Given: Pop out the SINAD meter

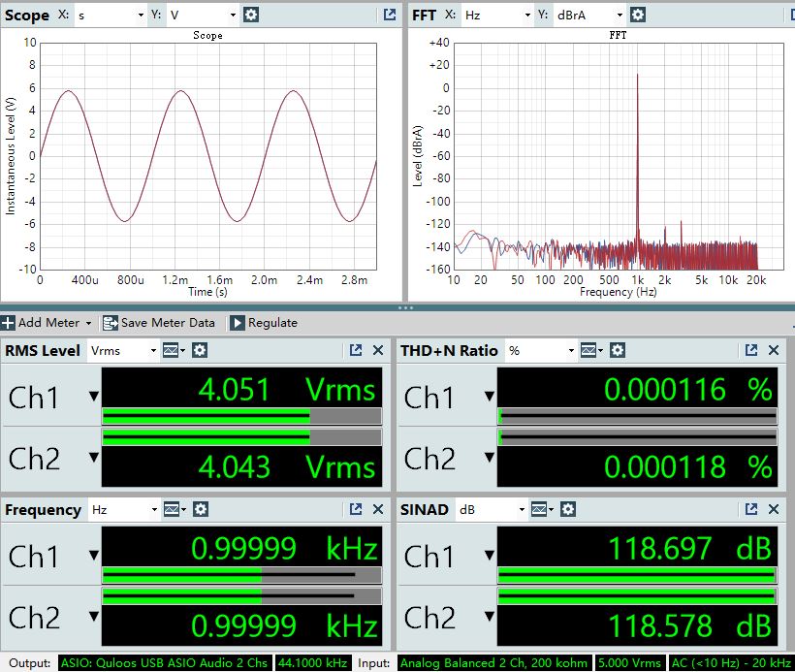Looking at the screenshot, I should pos(751,509).
